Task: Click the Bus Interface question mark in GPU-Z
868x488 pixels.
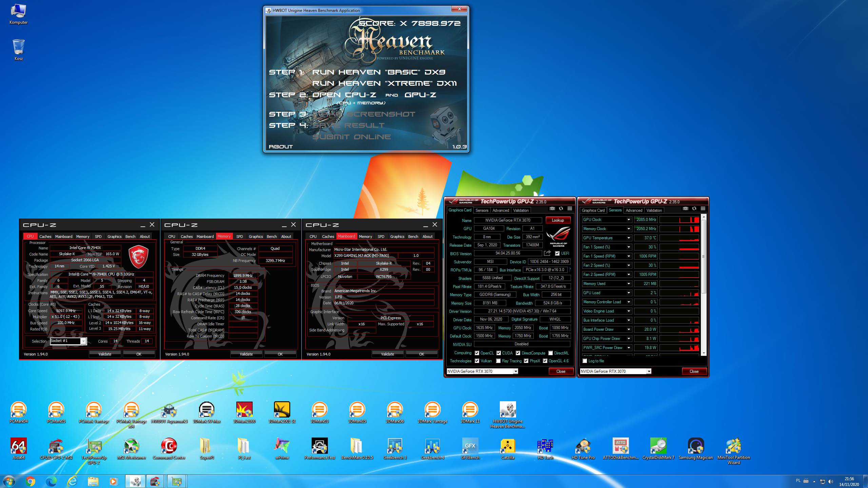Action: [570, 270]
